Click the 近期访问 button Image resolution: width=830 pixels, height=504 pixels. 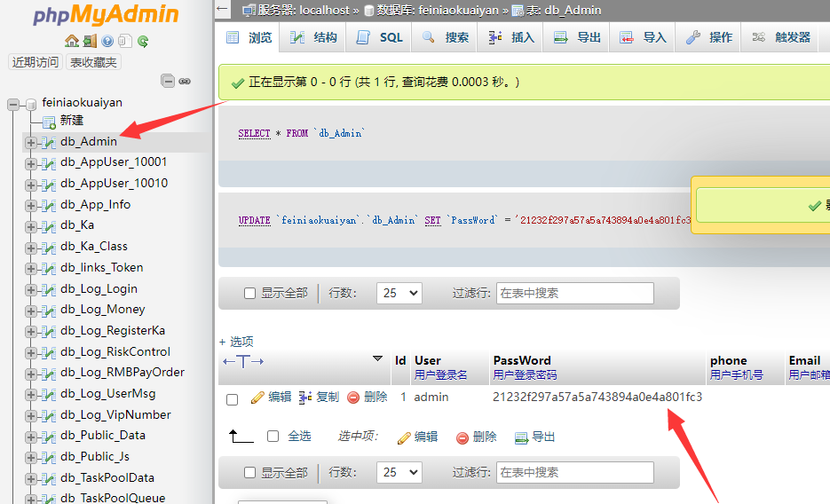tap(36, 62)
